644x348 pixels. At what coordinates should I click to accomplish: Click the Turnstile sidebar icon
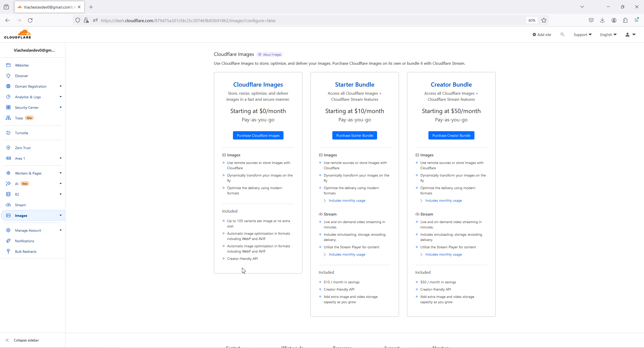8,133
